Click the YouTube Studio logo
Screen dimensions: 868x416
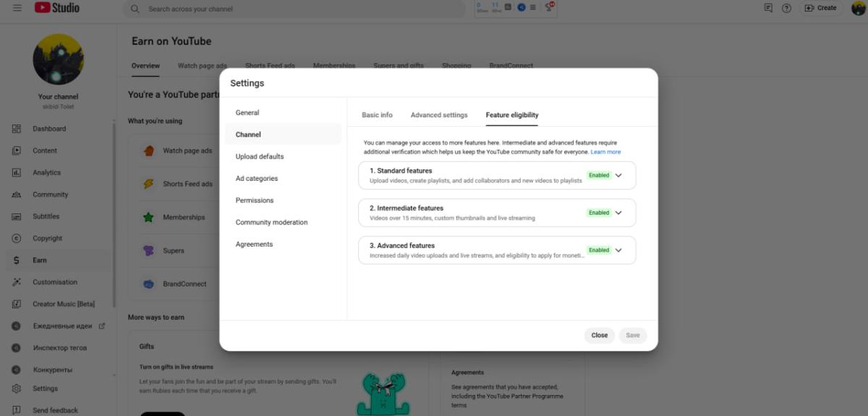click(57, 8)
